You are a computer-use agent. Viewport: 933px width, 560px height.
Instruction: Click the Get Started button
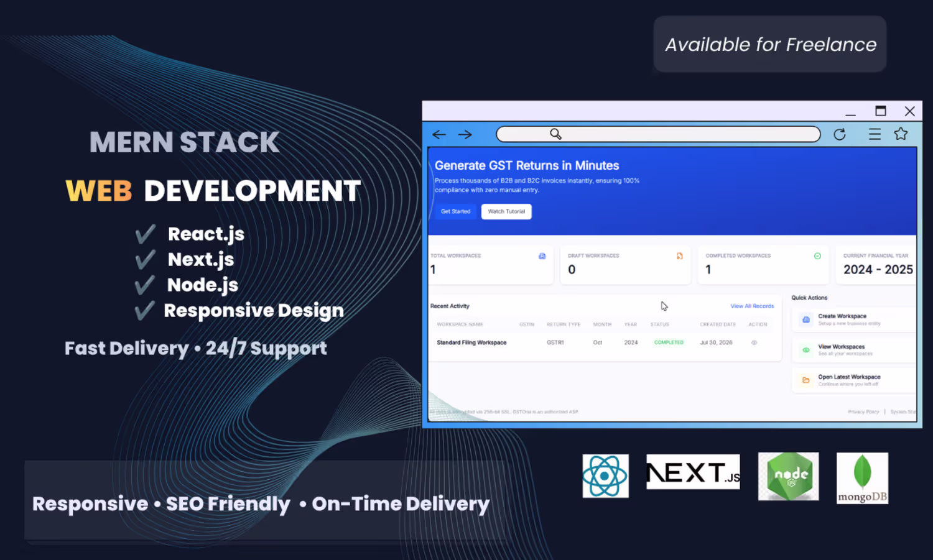pyautogui.click(x=455, y=211)
